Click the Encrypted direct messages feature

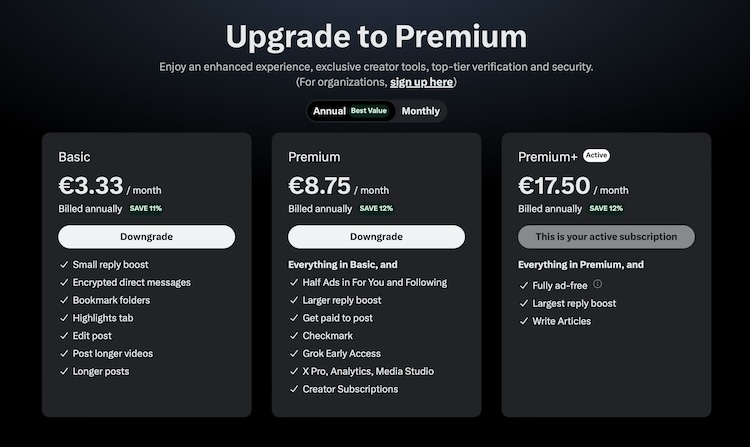click(x=132, y=283)
